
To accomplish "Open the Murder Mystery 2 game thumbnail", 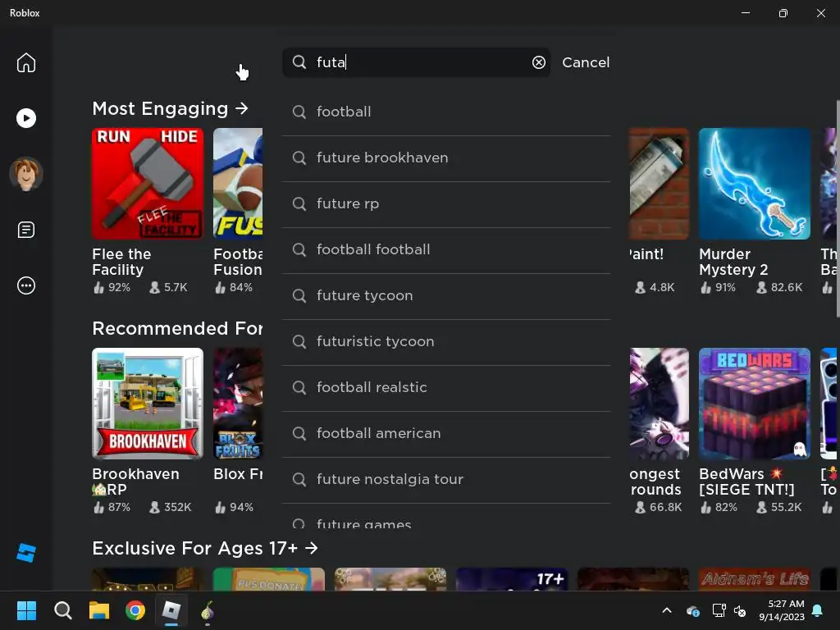I will click(755, 183).
